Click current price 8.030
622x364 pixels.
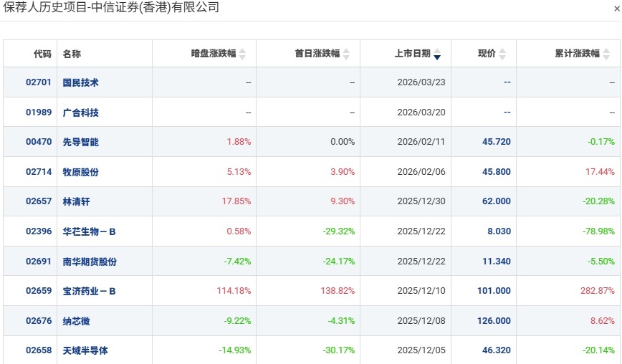click(x=499, y=231)
